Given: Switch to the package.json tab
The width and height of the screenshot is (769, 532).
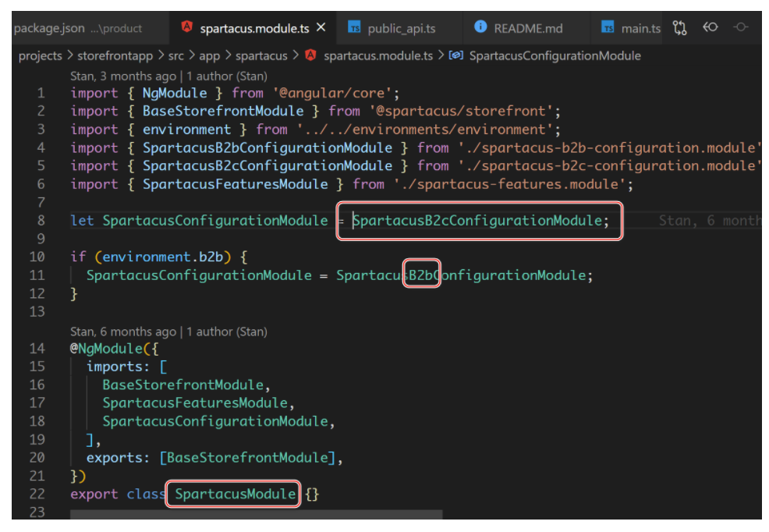Looking at the screenshot, I should pos(79,28).
